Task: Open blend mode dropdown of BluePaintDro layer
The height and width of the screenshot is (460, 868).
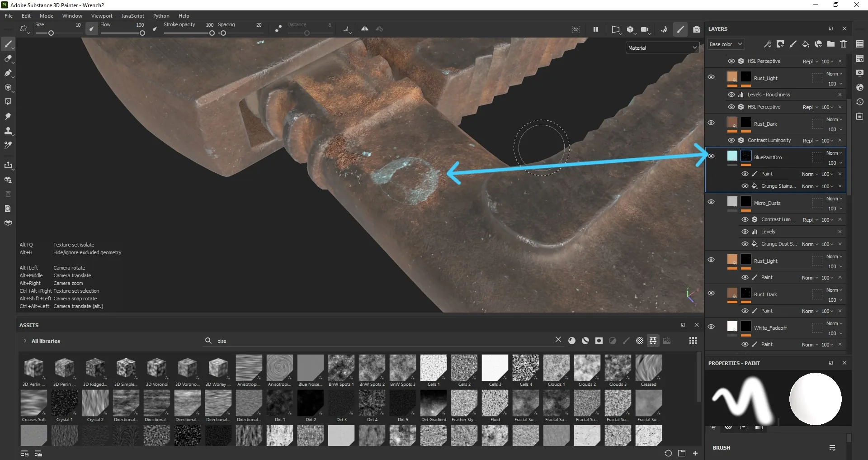Action: (834, 153)
